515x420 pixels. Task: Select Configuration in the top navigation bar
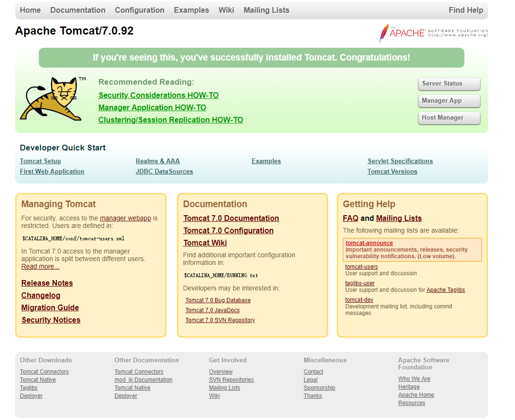(140, 10)
